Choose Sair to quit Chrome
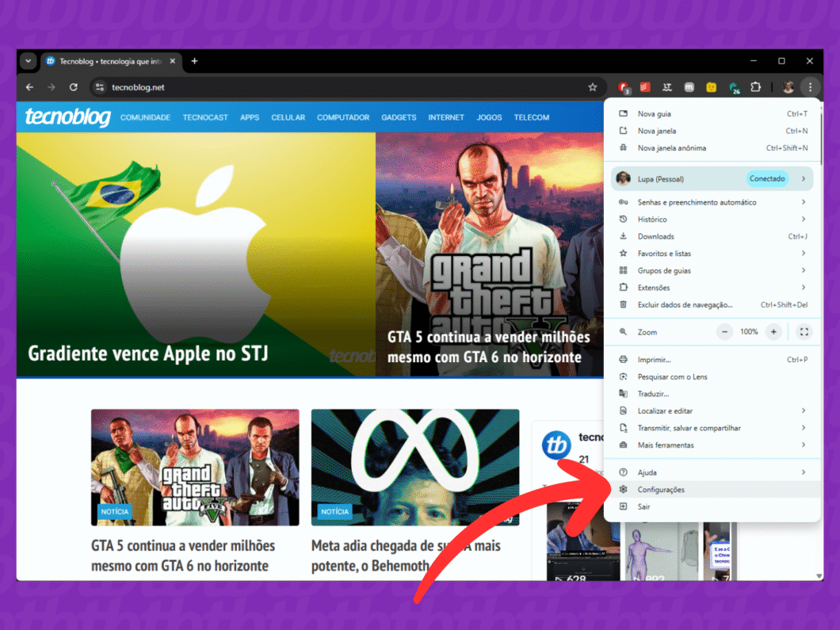Image resolution: width=840 pixels, height=630 pixels. pos(712,507)
